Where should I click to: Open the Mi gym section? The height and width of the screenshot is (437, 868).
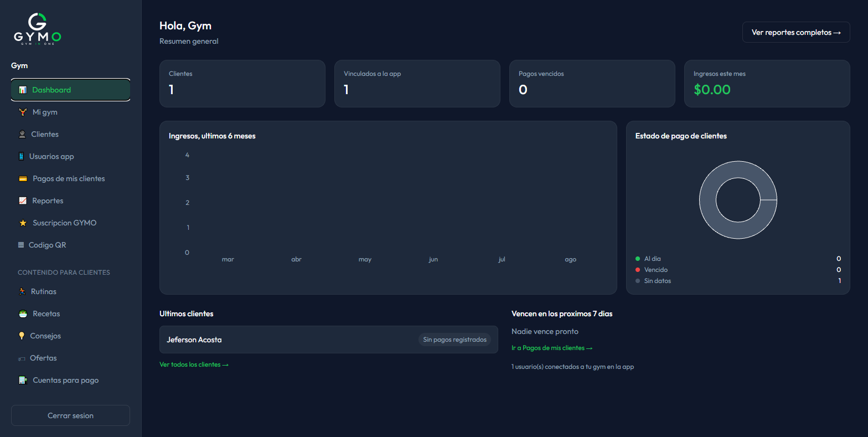point(70,112)
